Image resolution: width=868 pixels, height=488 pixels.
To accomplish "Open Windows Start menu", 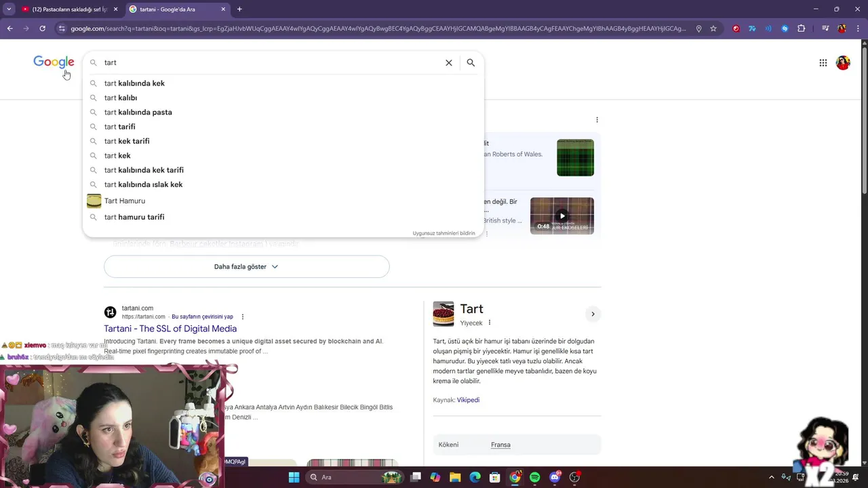I will click(x=294, y=477).
